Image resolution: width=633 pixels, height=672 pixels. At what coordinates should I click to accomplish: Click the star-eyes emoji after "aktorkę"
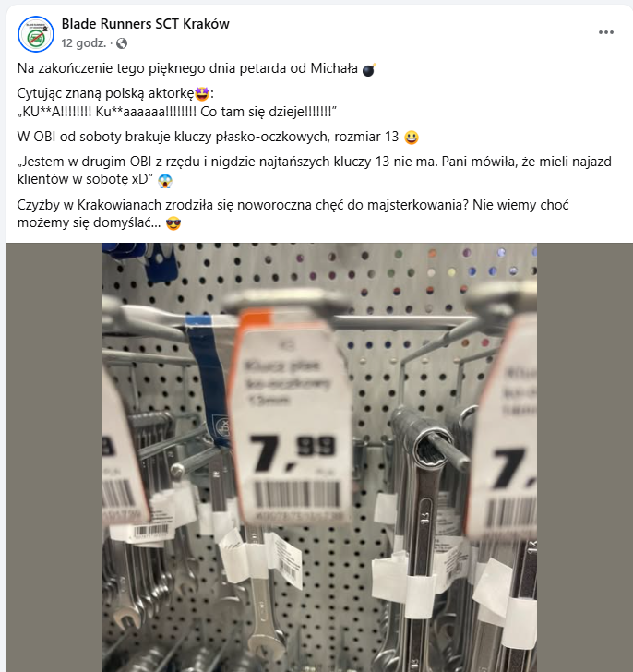[202, 93]
